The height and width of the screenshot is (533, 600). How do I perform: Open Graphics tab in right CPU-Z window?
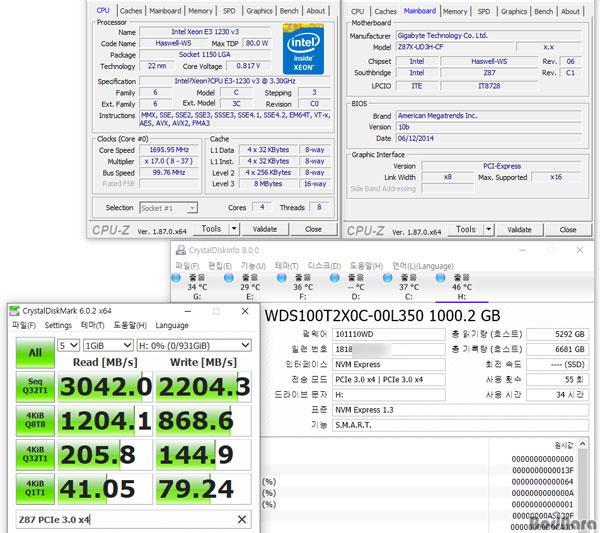click(x=514, y=11)
